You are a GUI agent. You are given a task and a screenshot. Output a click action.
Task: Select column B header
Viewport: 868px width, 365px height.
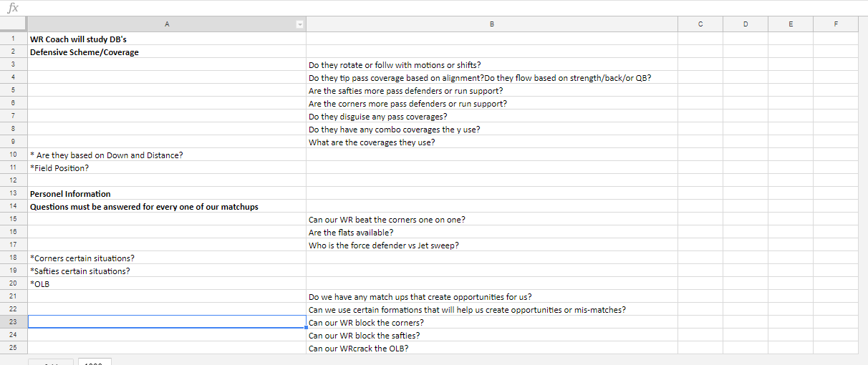point(491,24)
